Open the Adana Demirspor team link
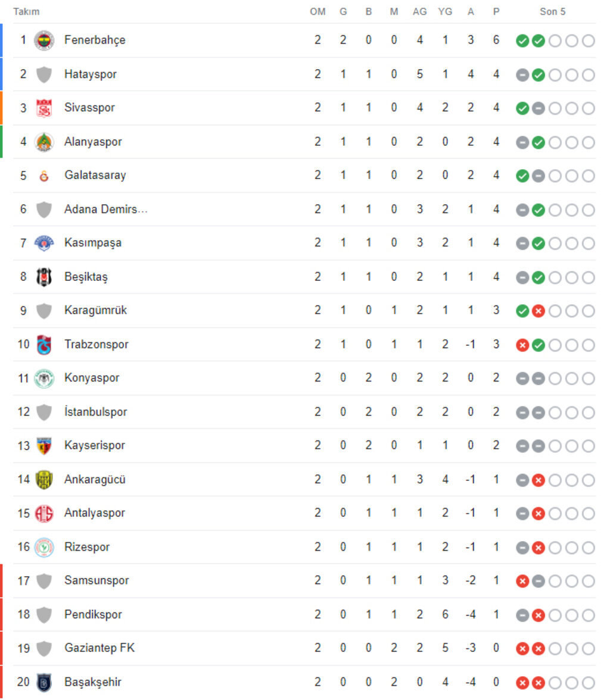The width and height of the screenshot is (610, 700). [x=105, y=209]
